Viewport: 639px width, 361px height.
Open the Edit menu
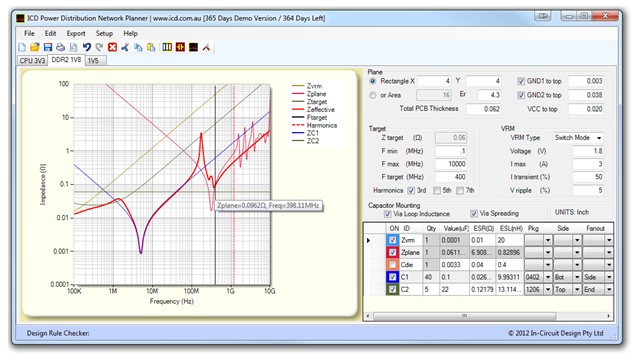[x=51, y=33]
